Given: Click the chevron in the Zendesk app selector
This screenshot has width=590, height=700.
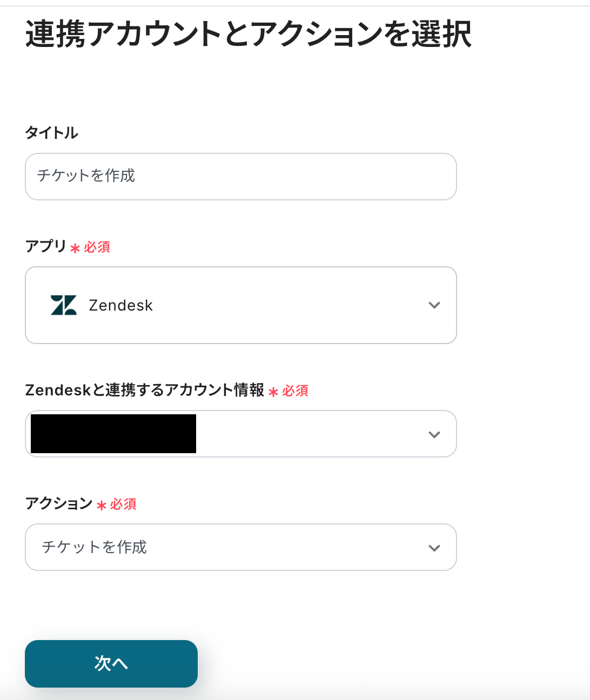Looking at the screenshot, I should pos(434,305).
